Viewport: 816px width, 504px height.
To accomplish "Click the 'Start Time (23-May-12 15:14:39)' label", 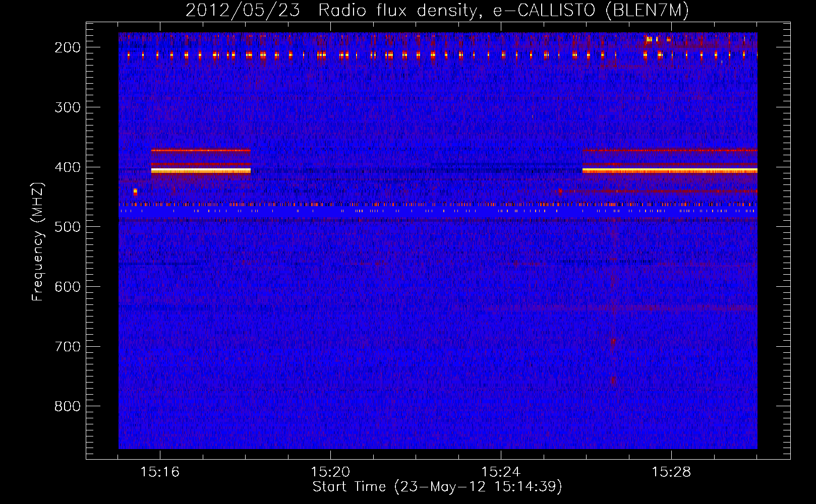I will click(x=437, y=487).
